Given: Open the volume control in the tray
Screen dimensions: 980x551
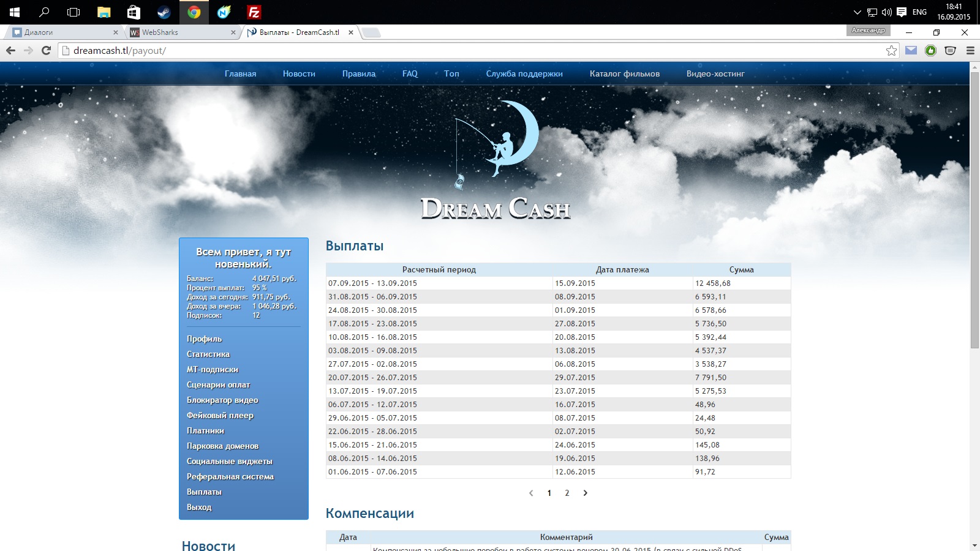Looking at the screenshot, I should 886,12.
